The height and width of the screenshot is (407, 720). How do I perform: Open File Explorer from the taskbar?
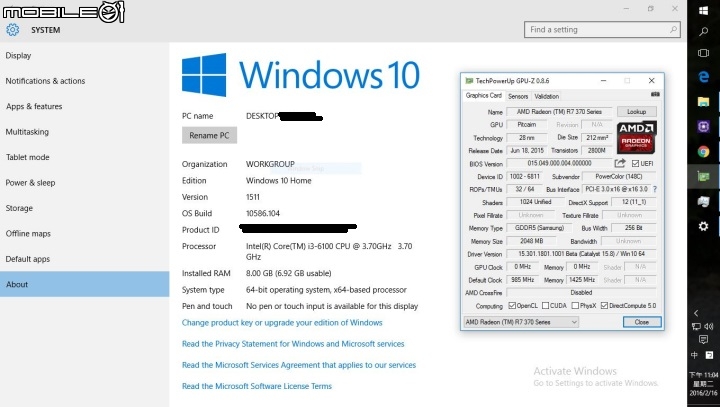tap(703, 102)
